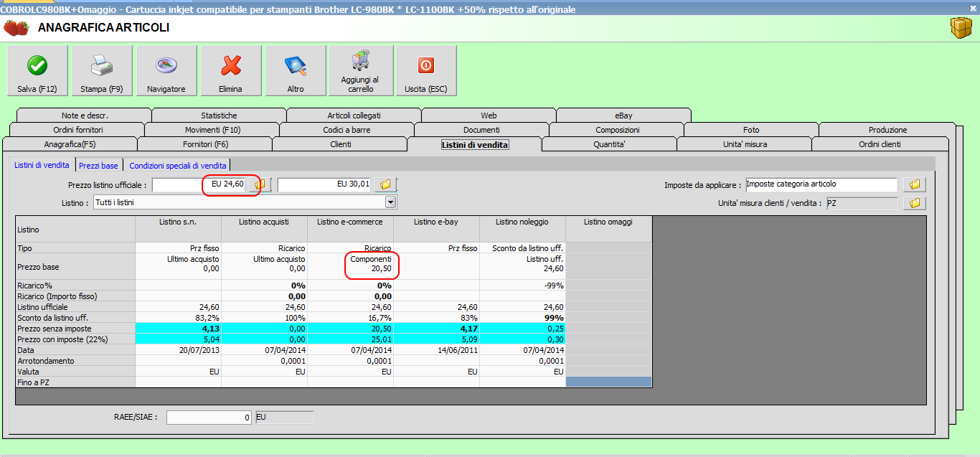Image resolution: width=980 pixels, height=457 pixels.
Task: Click folder icon beside Unita' misura clienti
Action: click(x=915, y=204)
